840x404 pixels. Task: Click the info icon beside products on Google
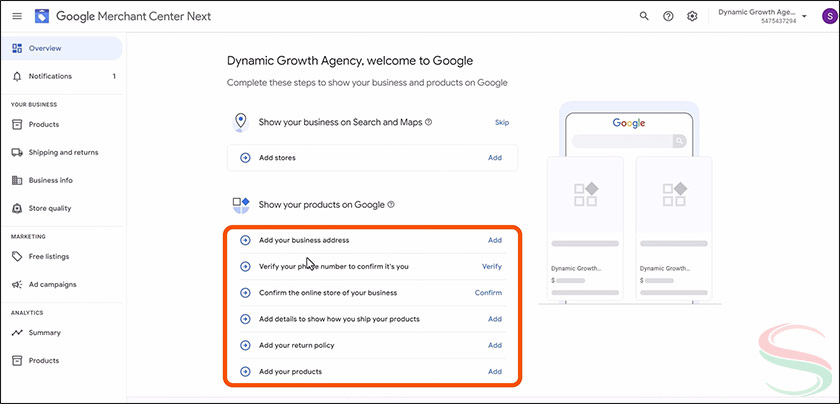[x=391, y=204]
